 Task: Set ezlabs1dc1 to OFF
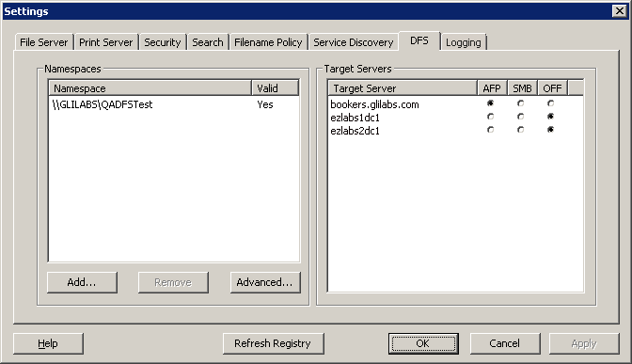click(550, 117)
